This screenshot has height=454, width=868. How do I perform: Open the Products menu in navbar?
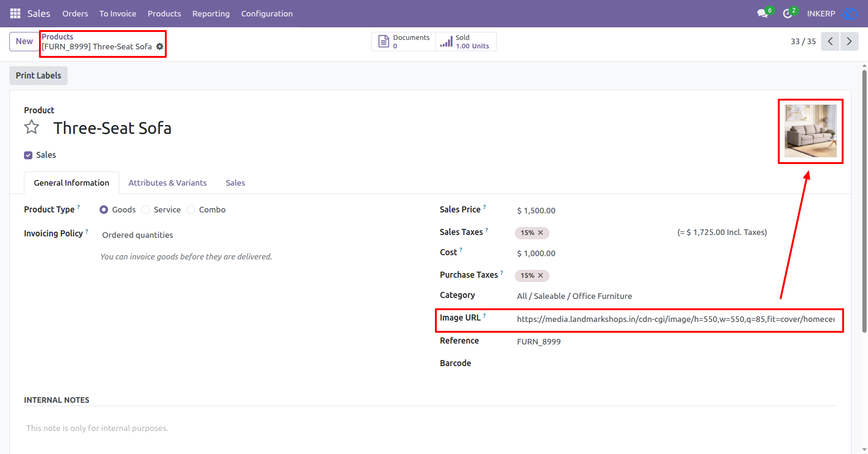[164, 14]
